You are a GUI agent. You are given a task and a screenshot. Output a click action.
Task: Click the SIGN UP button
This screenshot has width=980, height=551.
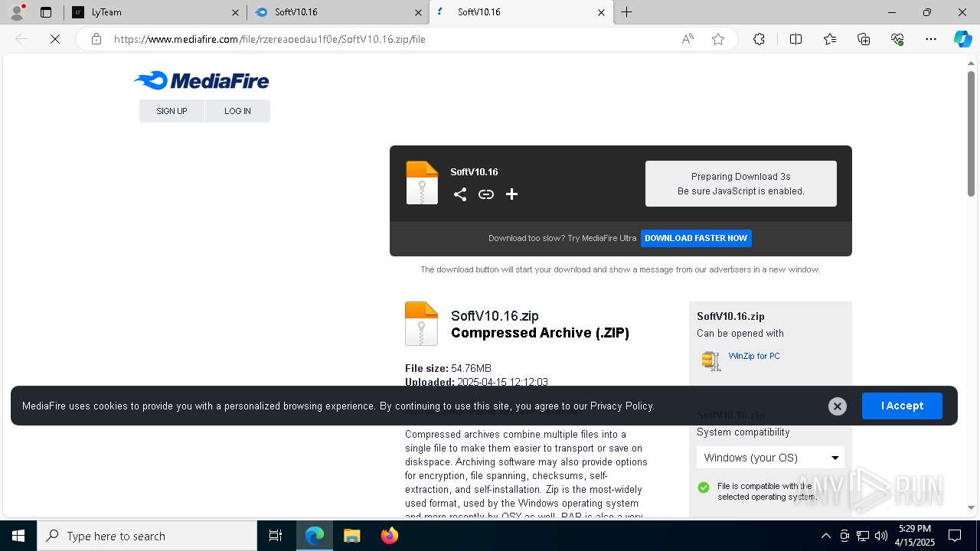(171, 111)
